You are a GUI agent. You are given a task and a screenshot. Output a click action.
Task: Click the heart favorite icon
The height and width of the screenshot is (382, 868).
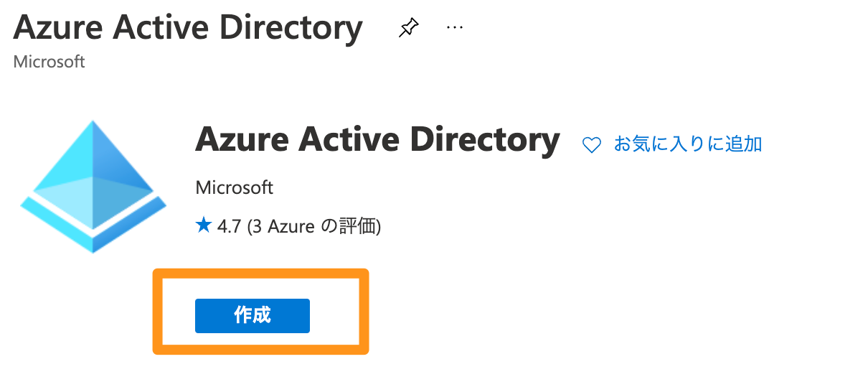(591, 145)
